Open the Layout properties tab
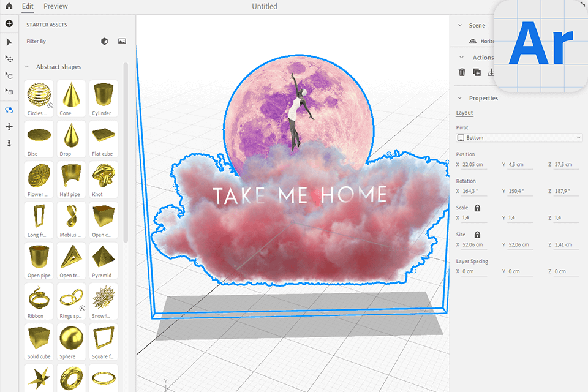 [x=464, y=113]
